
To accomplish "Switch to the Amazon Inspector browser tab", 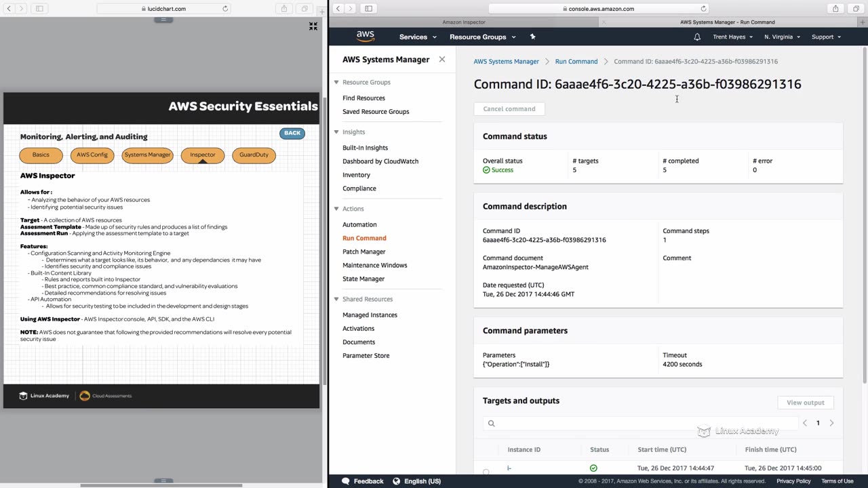I will (464, 22).
